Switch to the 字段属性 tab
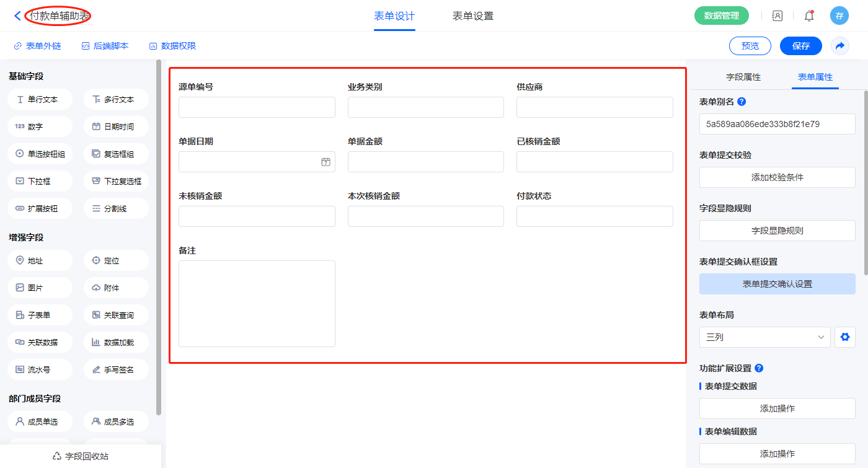Image resolution: width=868 pixels, height=468 pixels. [743, 77]
